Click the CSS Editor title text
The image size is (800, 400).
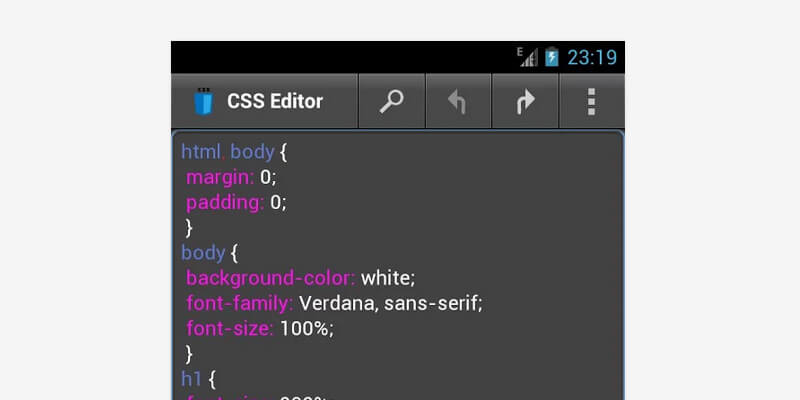coord(275,101)
